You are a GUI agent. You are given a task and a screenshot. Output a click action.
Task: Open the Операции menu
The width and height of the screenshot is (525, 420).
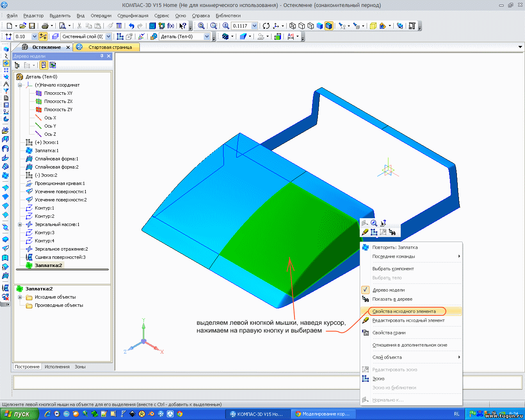point(101,16)
